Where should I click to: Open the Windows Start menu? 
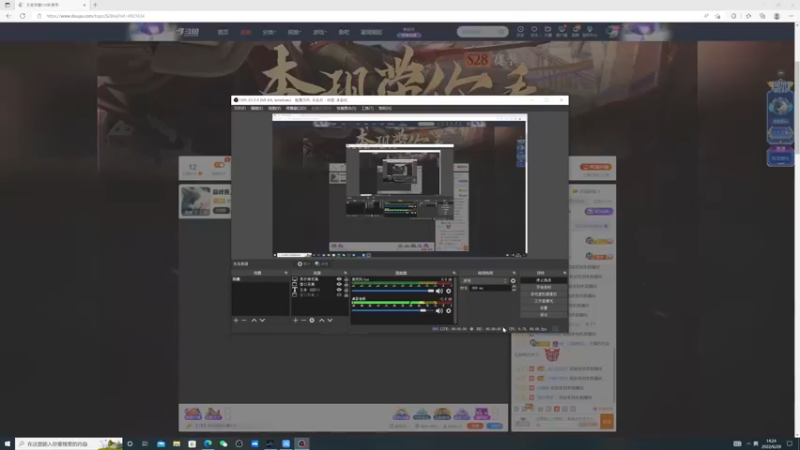(x=7, y=444)
